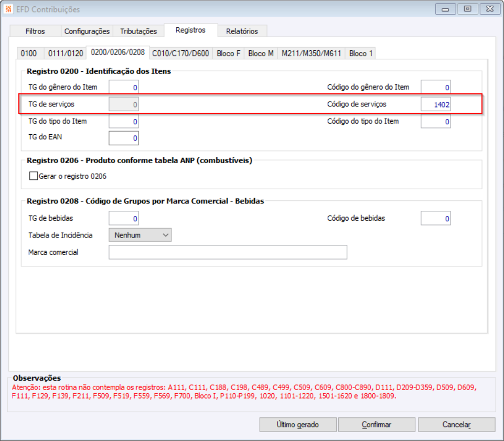The height and width of the screenshot is (441, 504).
Task: Switch to the 0111/0120 sub-tab
Action: pos(66,53)
